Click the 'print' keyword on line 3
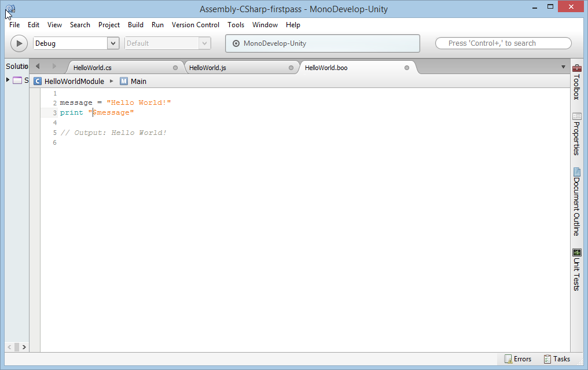This screenshot has height=370, width=588. 72,112
